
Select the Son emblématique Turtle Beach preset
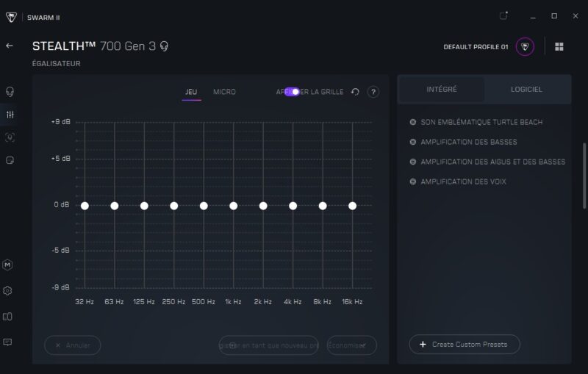[x=481, y=122]
